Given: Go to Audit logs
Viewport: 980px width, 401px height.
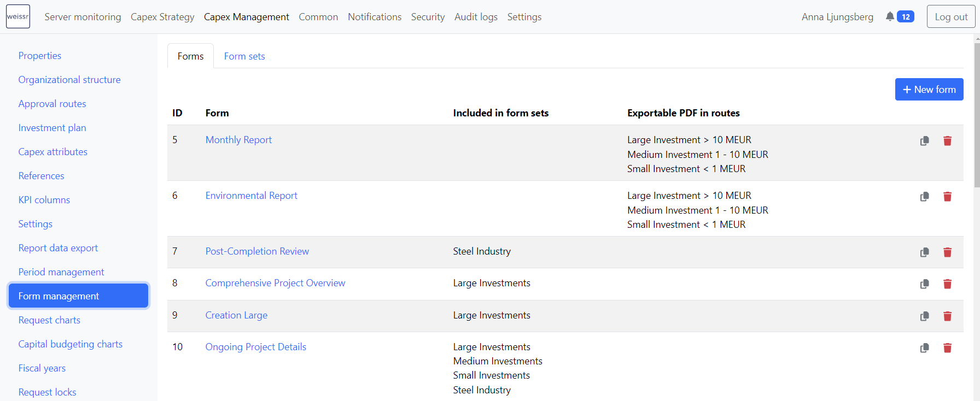Looking at the screenshot, I should (x=476, y=17).
